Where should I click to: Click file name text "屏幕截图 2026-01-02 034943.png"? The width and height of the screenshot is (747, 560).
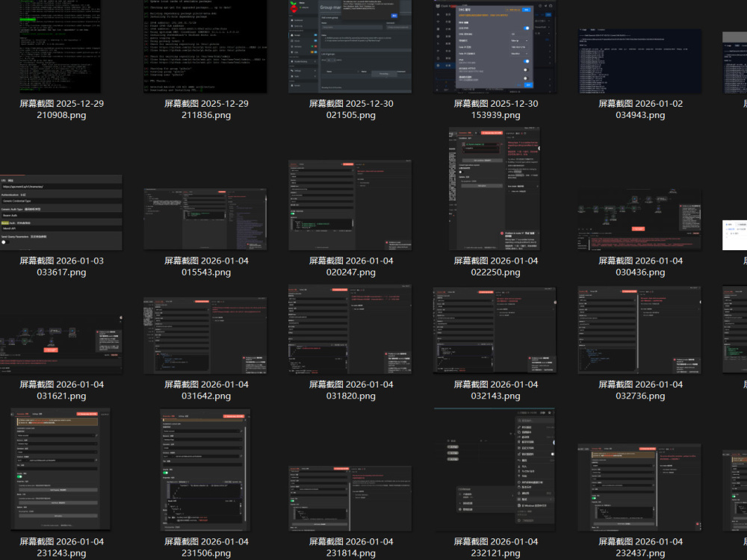[x=641, y=109]
